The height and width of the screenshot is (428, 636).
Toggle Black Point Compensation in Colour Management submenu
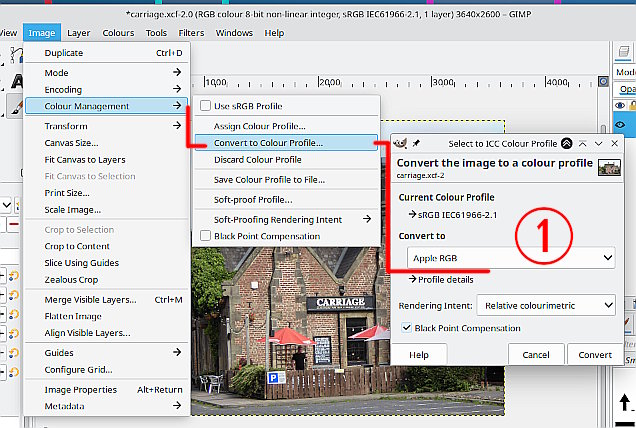pos(205,236)
